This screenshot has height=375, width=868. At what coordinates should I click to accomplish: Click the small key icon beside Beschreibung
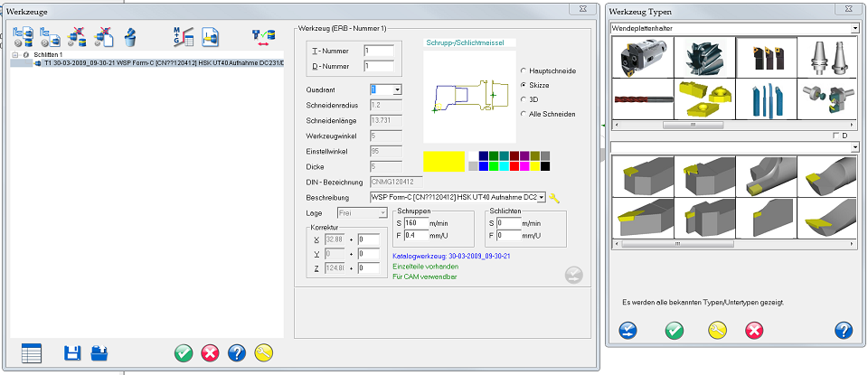pyautogui.click(x=554, y=197)
